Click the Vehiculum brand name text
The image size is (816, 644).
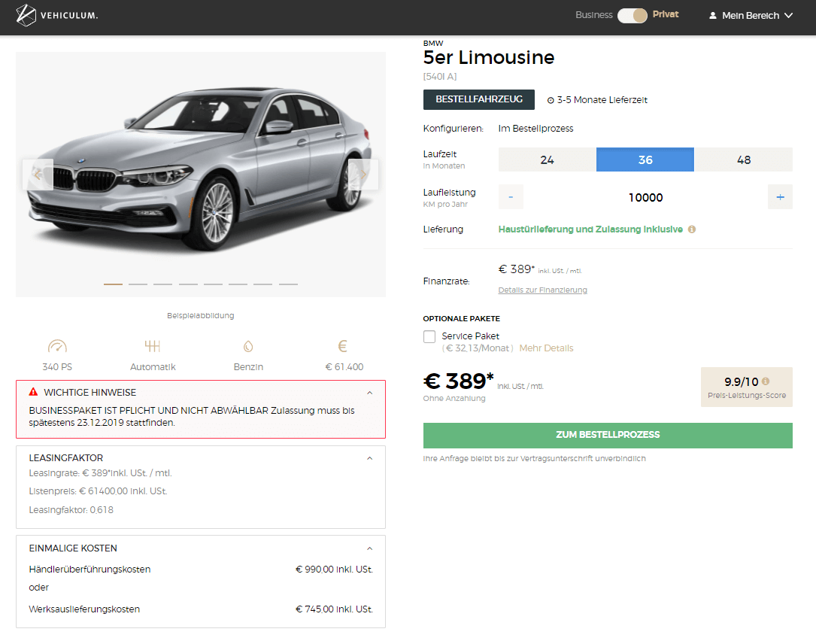(x=69, y=16)
